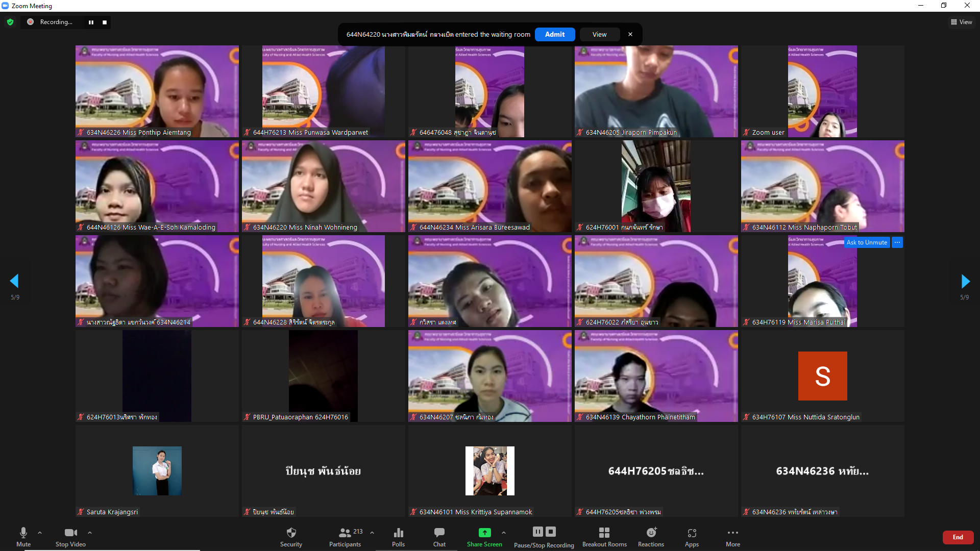Screen dimensions: 980x551
Task: Click Ask to Unmute on Marisa's tile
Action: click(866, 242)
